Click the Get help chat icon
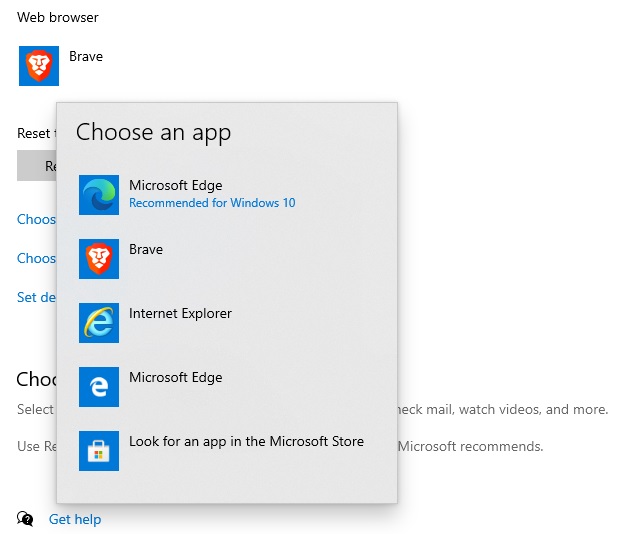The height and width of the screenshot is (534, 636). (x=25, y=519)
